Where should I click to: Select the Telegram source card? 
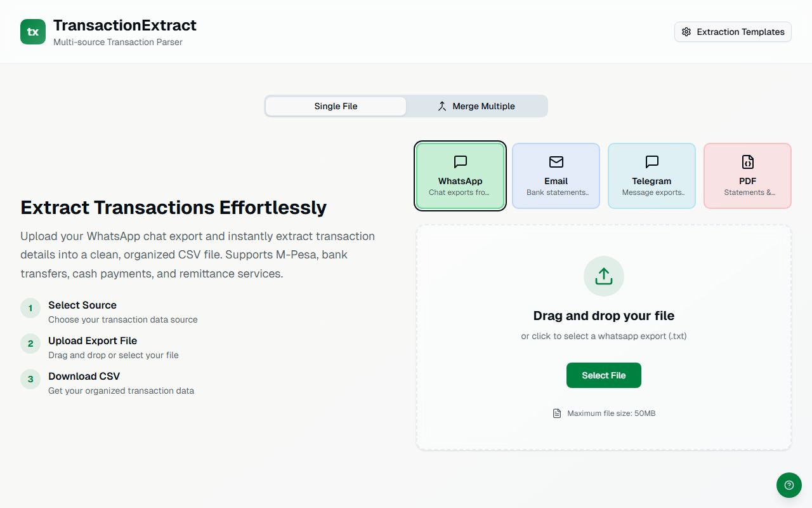pyautogui.click(x=652, y=175)
